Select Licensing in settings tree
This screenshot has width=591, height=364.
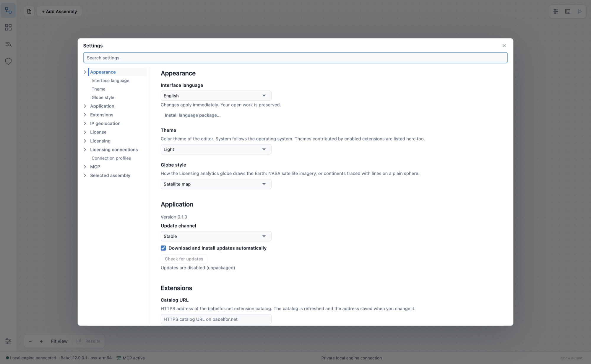(100, 141)
